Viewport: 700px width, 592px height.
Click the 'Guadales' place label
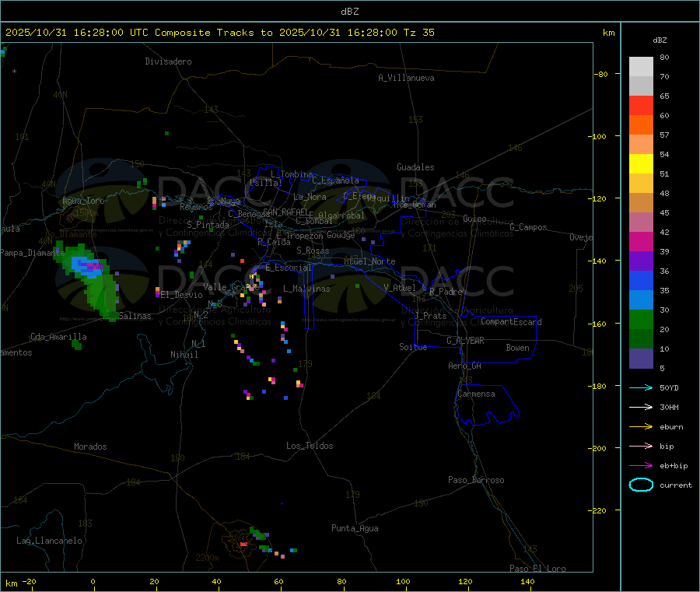(x=415, y=167)
